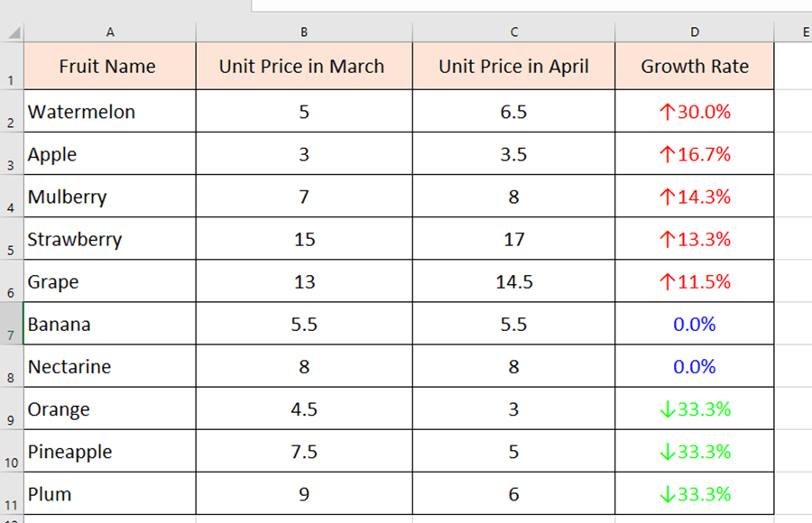This screenshot has width=812, height=523.
Task: Select the Banana cell
Action: [110, 324]
